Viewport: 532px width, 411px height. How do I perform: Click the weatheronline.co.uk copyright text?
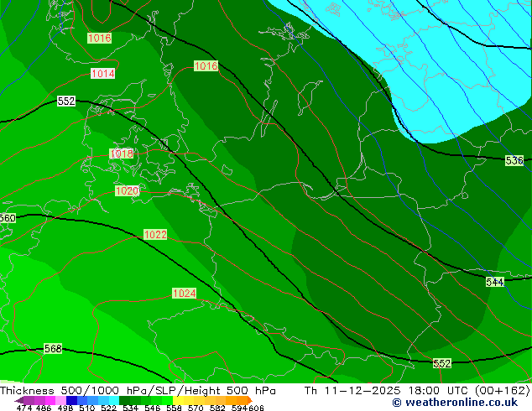pos(455,403)
